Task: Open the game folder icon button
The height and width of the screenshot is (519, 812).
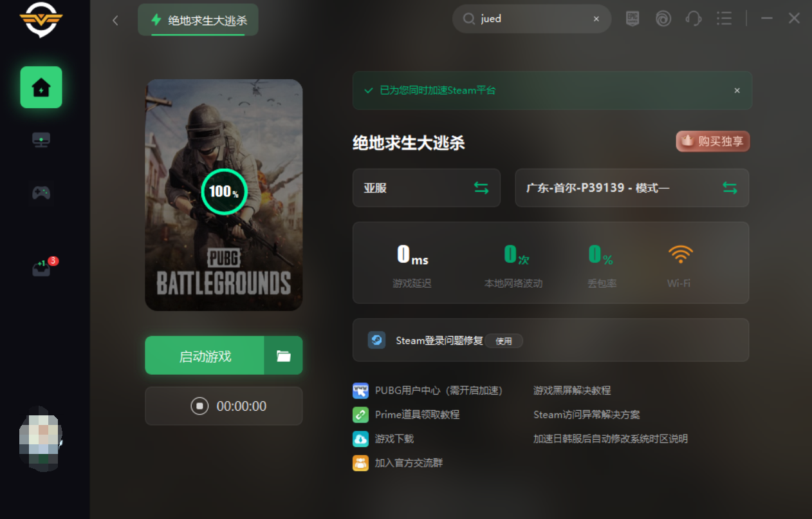Action: (x=284, y=355)
